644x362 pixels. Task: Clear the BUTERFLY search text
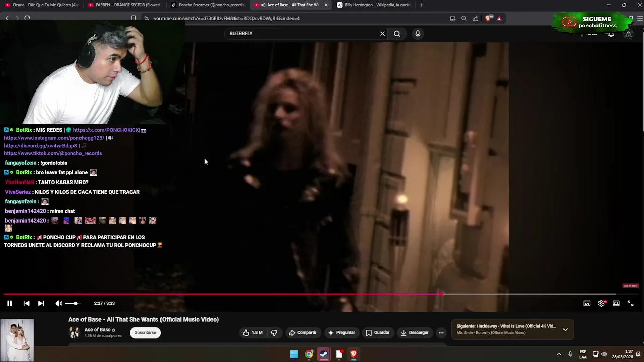click(382, 34)
